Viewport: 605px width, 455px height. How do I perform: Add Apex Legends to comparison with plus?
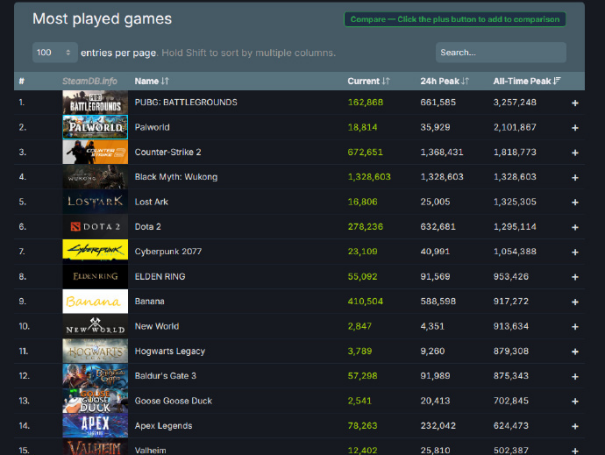click(575, 426)
